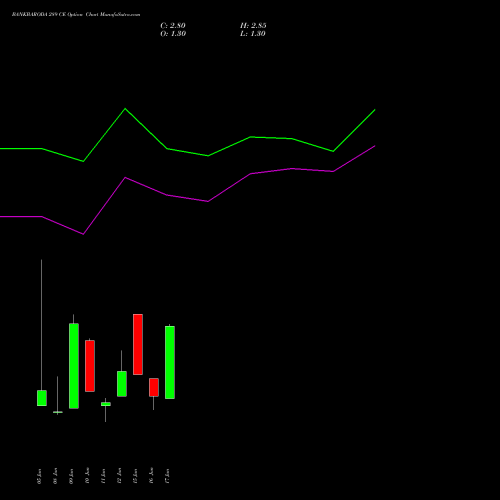Click the 16 Jun date label
Viewport: 500px width, 500px height.
point(151,476)
